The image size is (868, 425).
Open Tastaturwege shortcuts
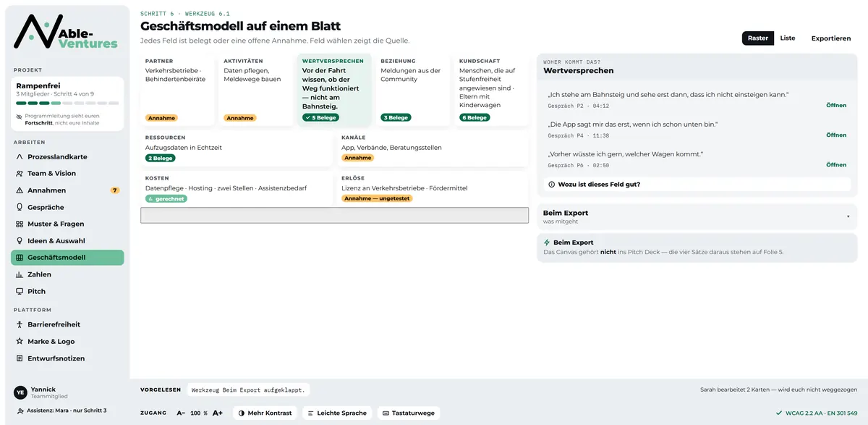click(409, 413)
